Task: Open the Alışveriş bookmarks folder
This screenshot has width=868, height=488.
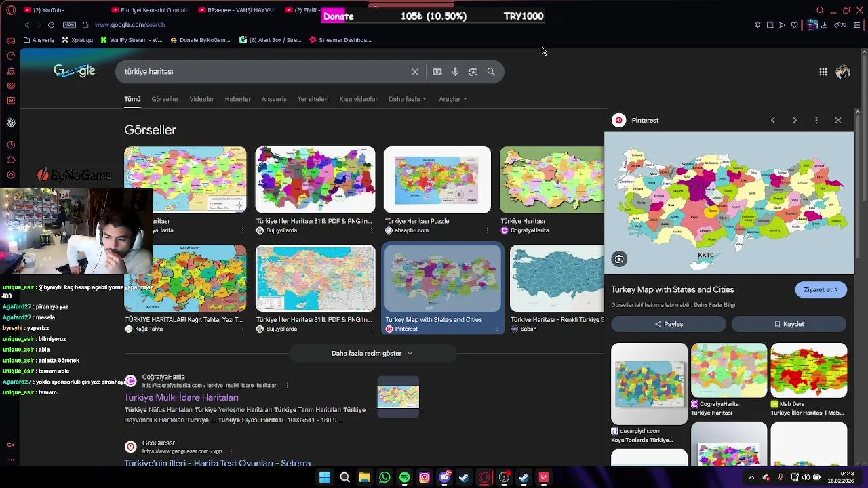Action: [39, 40]
